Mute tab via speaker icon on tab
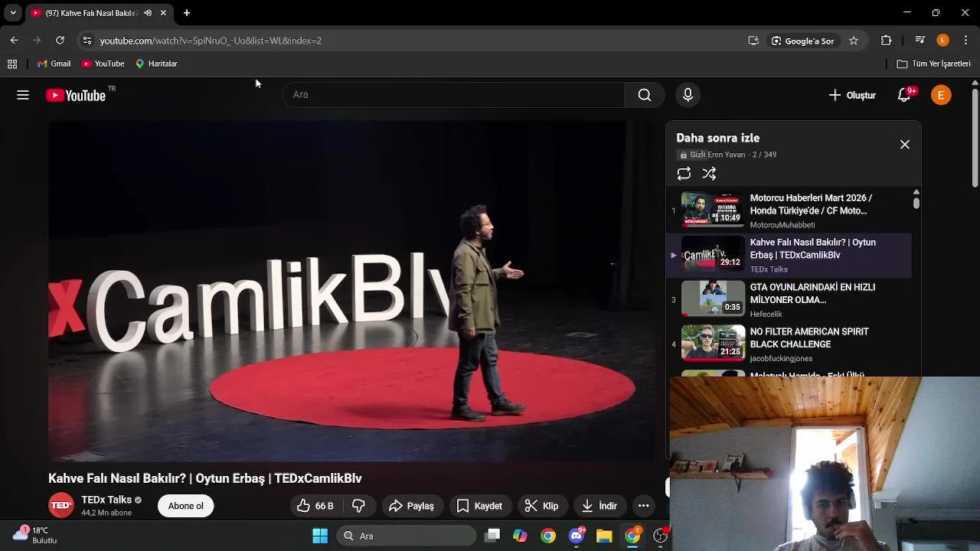The height and width of the screenshot is (551, 980). pyautogui.click(x=148, y=13)
